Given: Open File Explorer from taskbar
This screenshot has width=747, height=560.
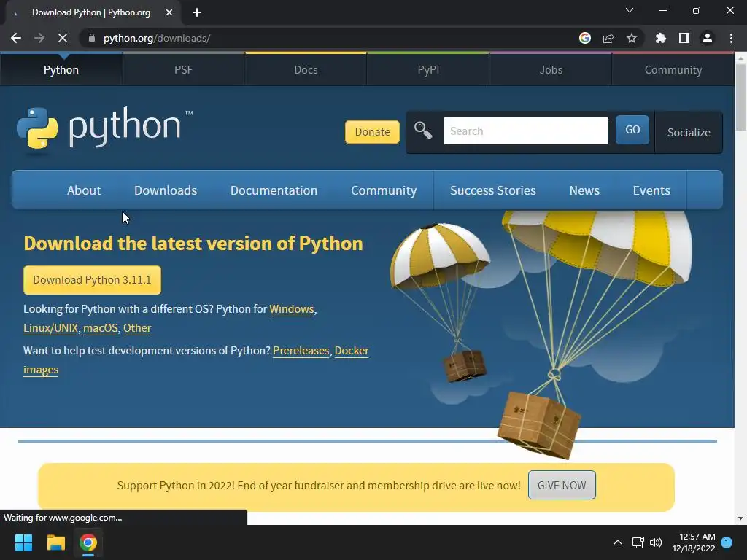Looking at the screenshot, I should pos(55,542).
